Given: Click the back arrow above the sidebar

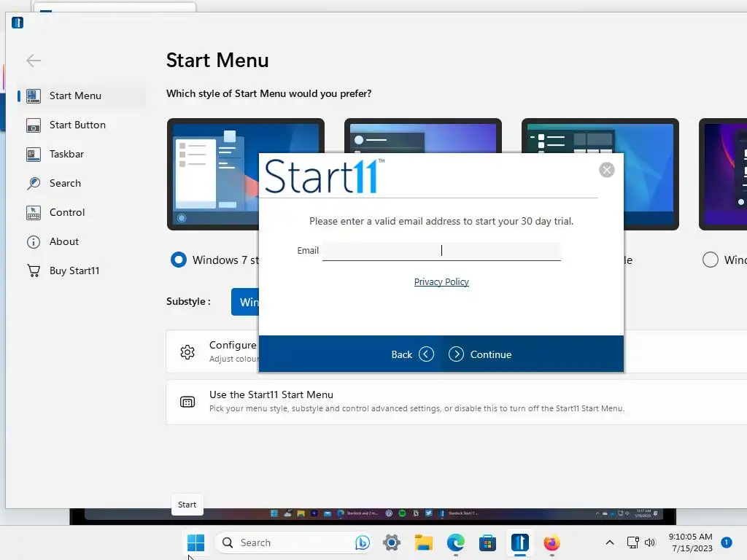Looking at the screenshot, I should pos(34,61).
